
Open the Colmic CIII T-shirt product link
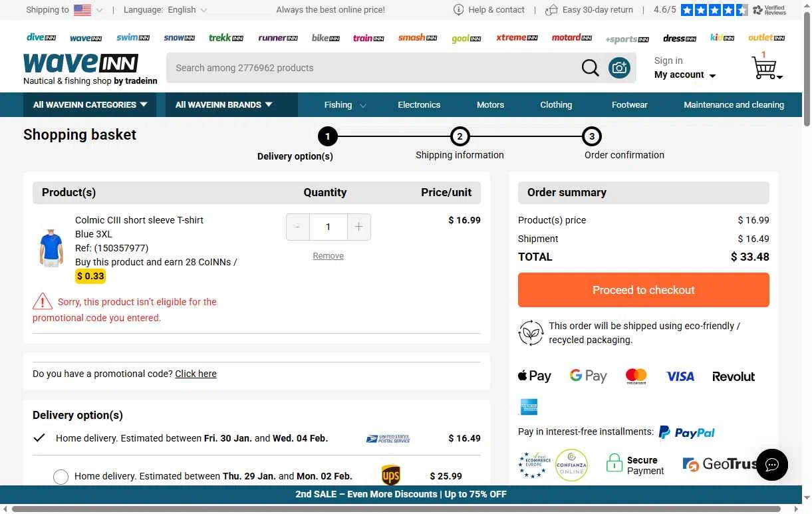139,220
